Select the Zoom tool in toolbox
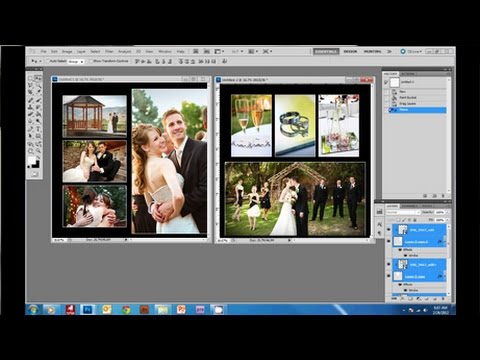Image resolution: width=480 pixels, height=360 pixels. pyautogui.click(x=38, y=152)
